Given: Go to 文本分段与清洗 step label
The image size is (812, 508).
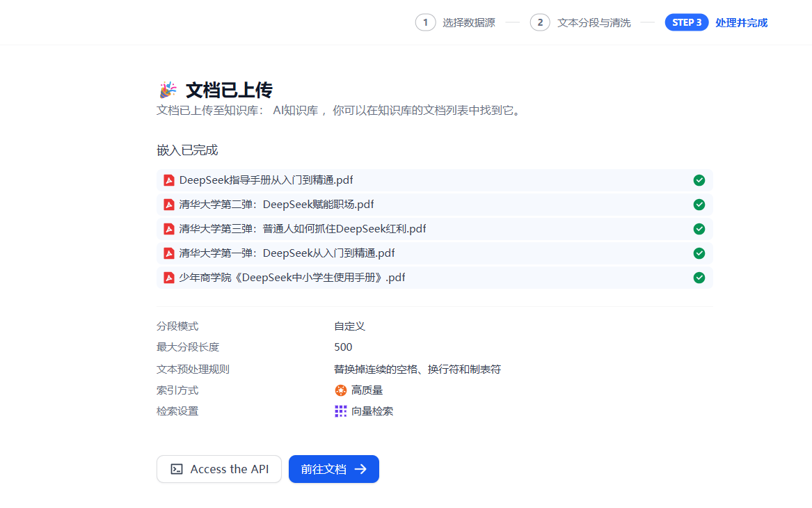Looking at the screenshot, I should pyautogui.click(x=594, y=23).
